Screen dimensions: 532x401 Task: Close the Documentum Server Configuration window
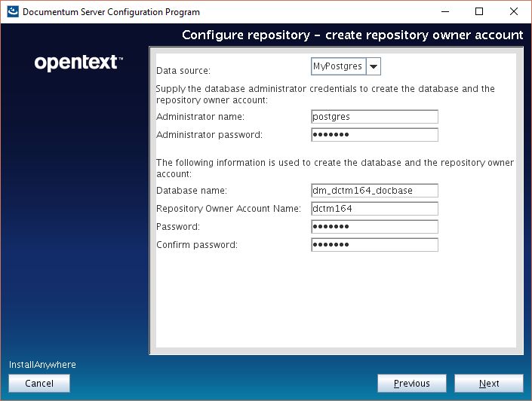tap(514, 12)
